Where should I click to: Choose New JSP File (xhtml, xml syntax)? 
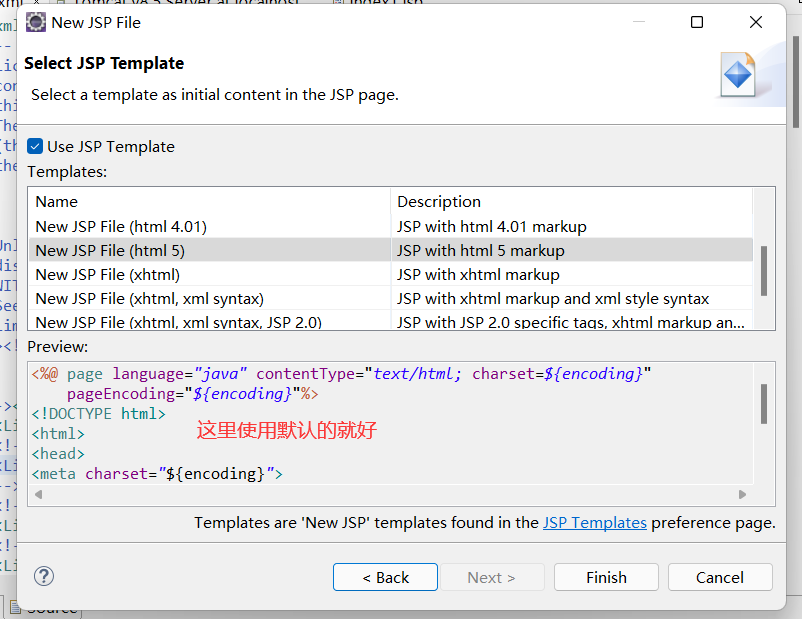pos(149,298)
